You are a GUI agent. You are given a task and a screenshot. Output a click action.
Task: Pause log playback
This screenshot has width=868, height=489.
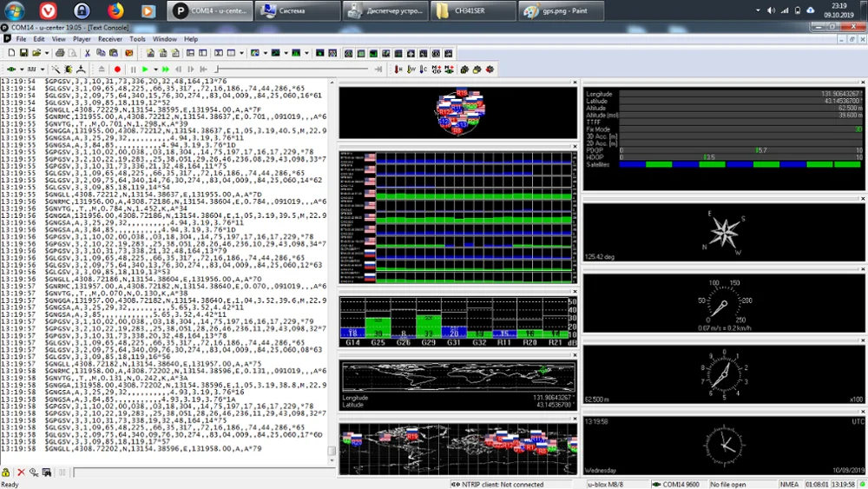coord(133,69)
